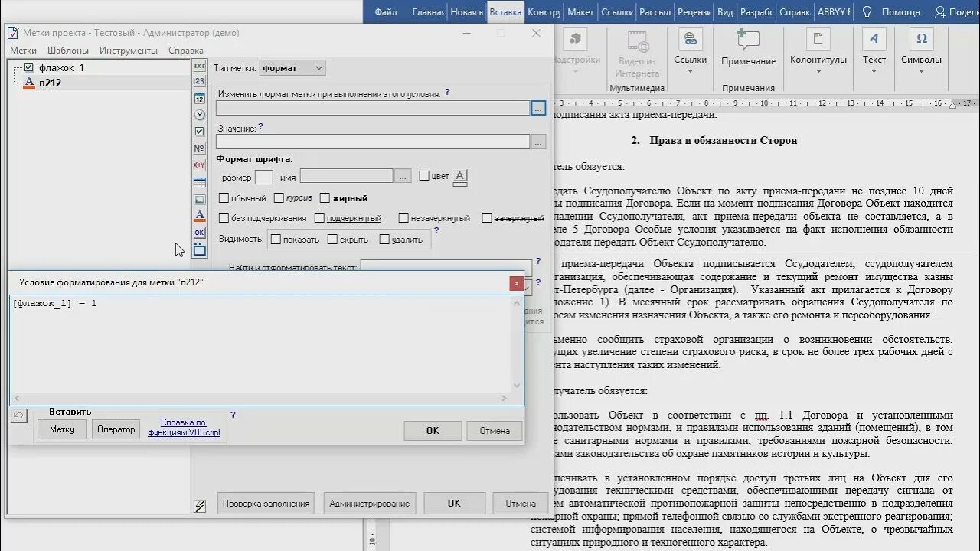The height and width of the screenshot is (551, 980).
Task: Enable the цвет checkbox
Action: (424, 176)
